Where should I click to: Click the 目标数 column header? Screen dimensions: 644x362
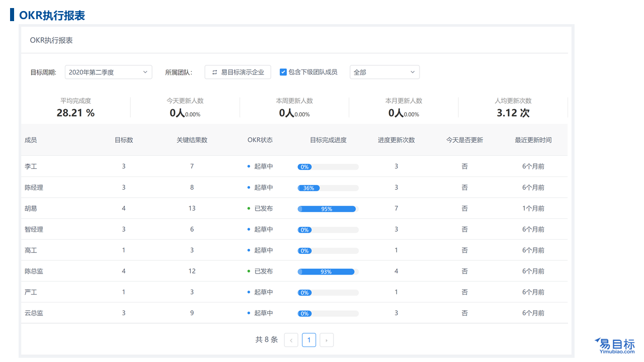124,140
